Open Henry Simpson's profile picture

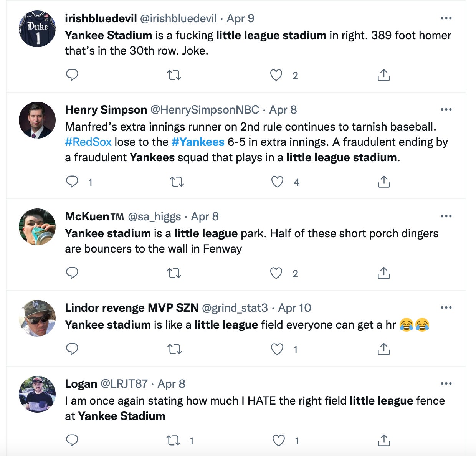[x=37, y=120]
